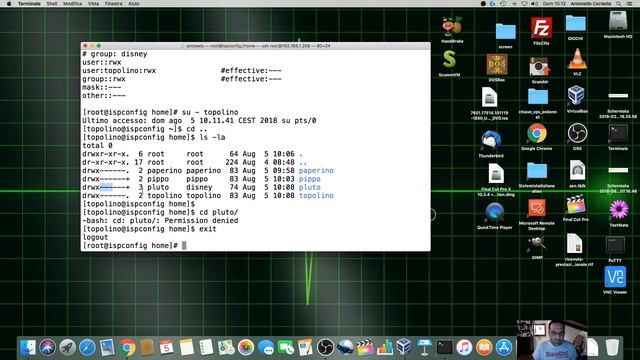The width and height of the screenshot is (640, 360).
Task: Open the Terminale application menu
Action: (29, 3)
